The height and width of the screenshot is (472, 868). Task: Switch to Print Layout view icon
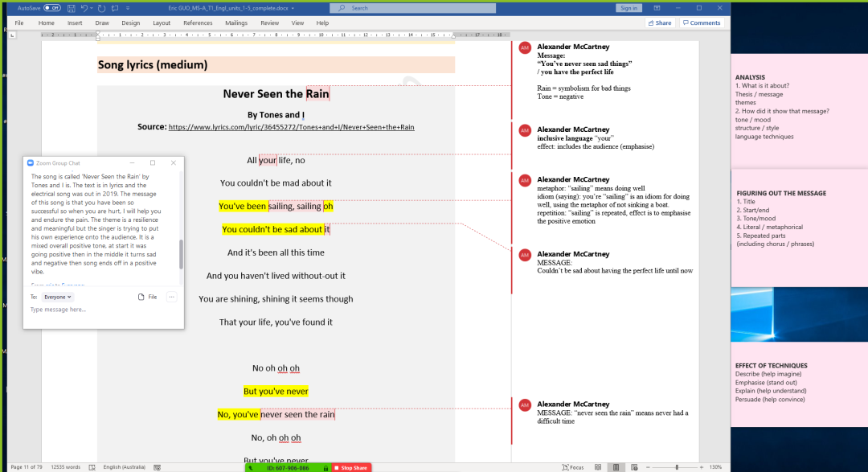[x=616, y=467]
